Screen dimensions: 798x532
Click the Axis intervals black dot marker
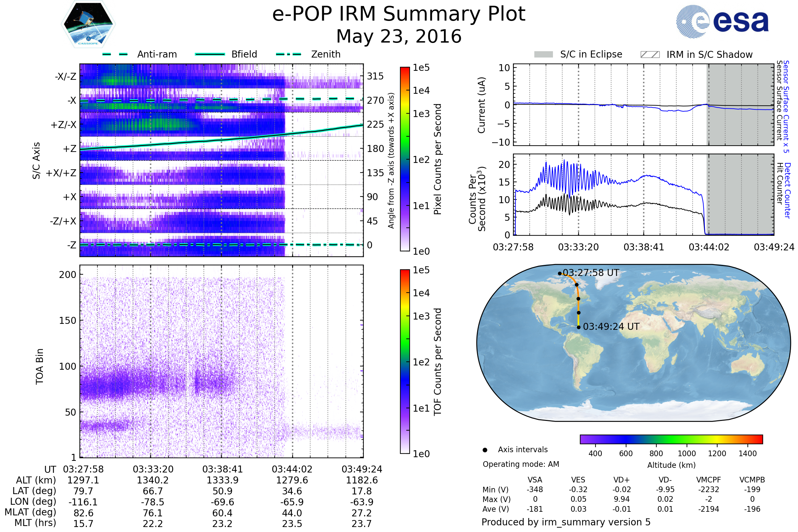coord(485,450)
